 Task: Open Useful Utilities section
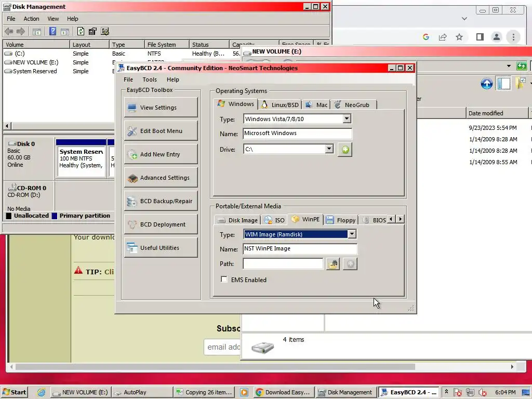(x=161, y=248)
